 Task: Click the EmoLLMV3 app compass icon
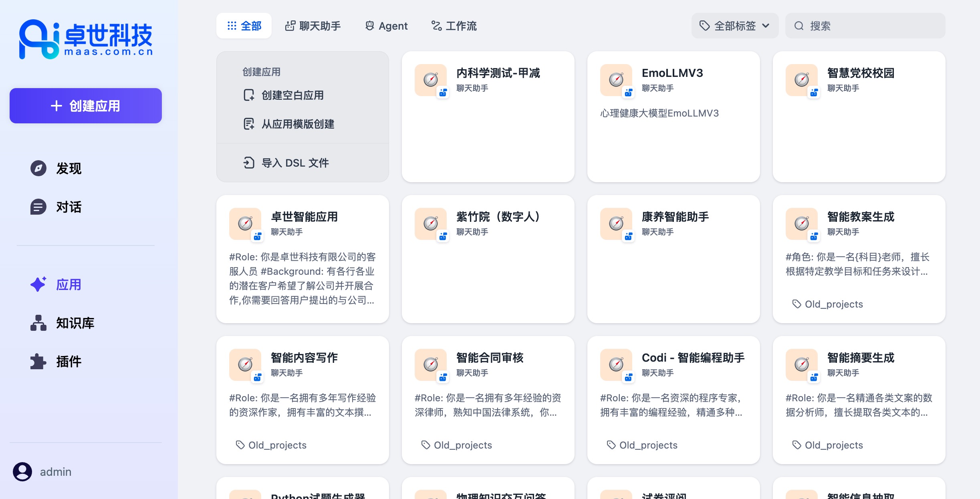[616, 80]
